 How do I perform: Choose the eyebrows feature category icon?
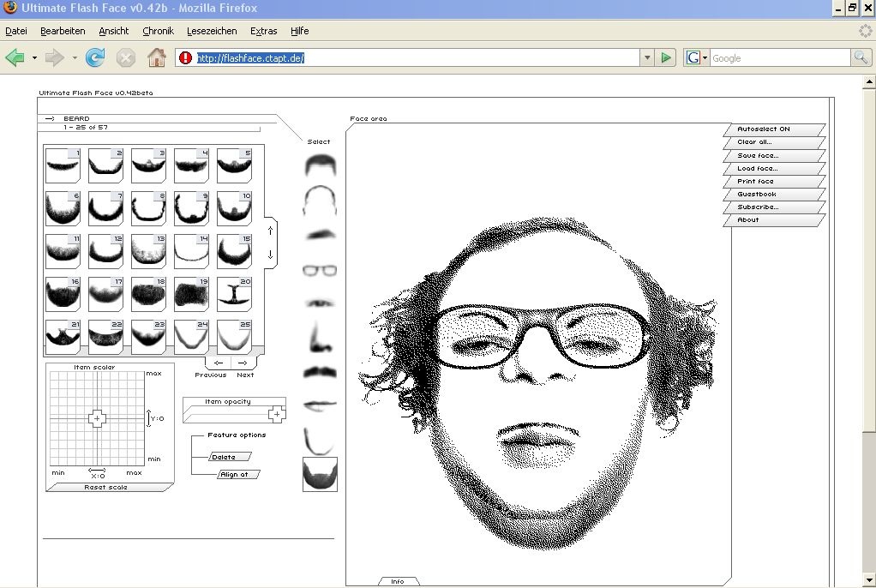click(320, 234)
